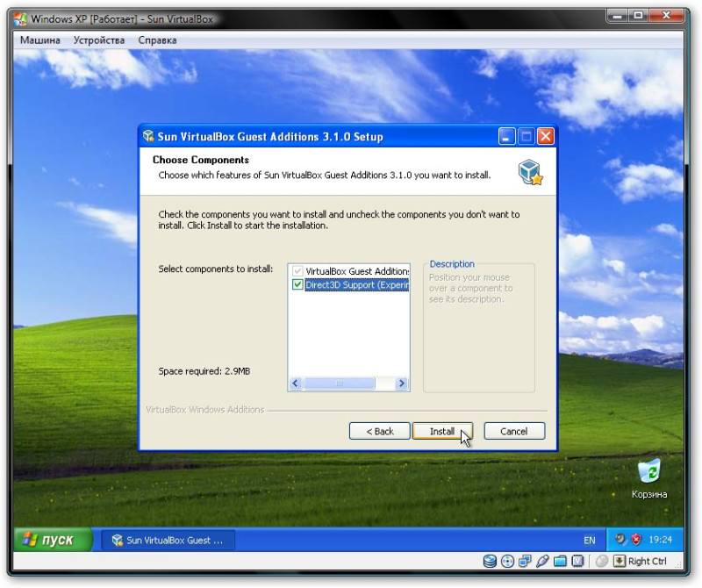Image resolution: width=702 pixels, height=588 pixels.
Task: Open the Машина menu
Action: [39, 39]
